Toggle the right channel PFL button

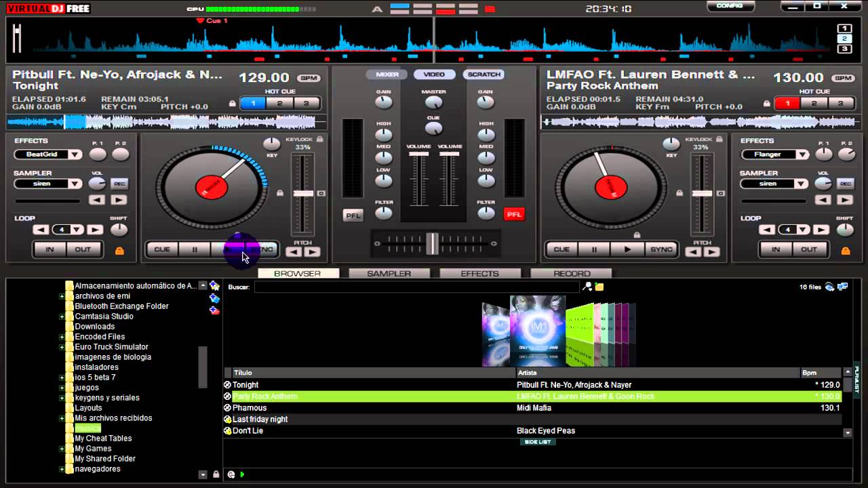(x=514, y=215)
